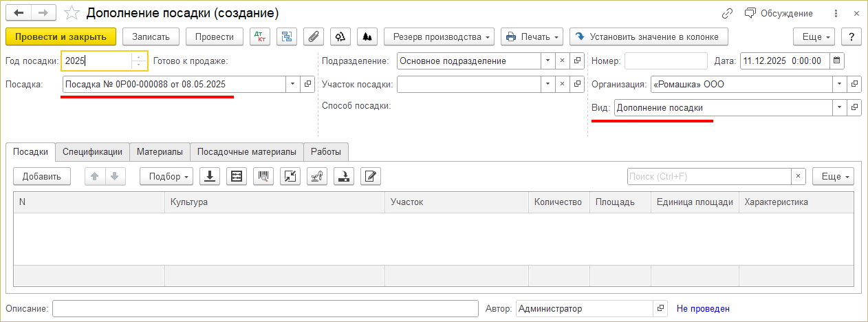868x322 pixels.
Task: Expand the Посадка dropdown list
Action: (x=292, y=84)
